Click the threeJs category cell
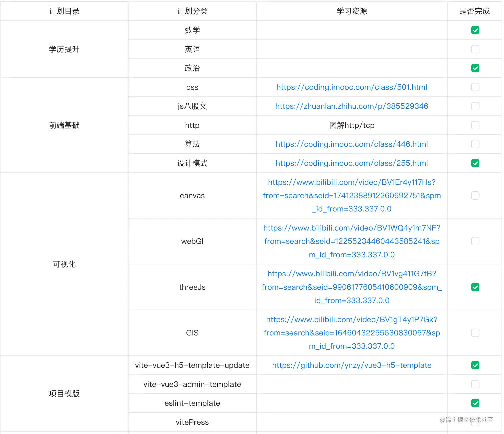This screenshot has height=434, width=504. (x=192, y=287)
